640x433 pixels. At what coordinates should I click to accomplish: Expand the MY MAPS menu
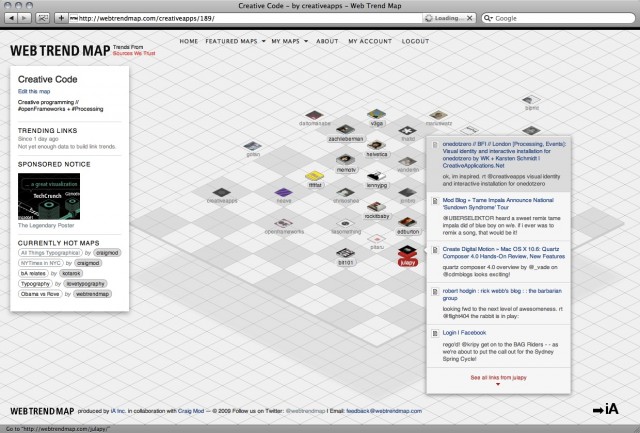[x=289, y=41]
